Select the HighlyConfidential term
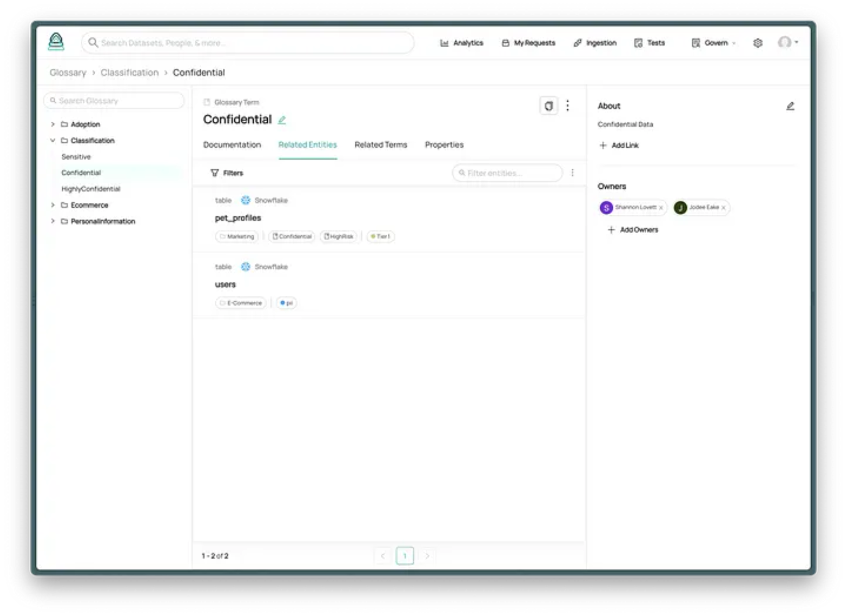Viewport: 847px width, 616px height. tap(90, 189)
